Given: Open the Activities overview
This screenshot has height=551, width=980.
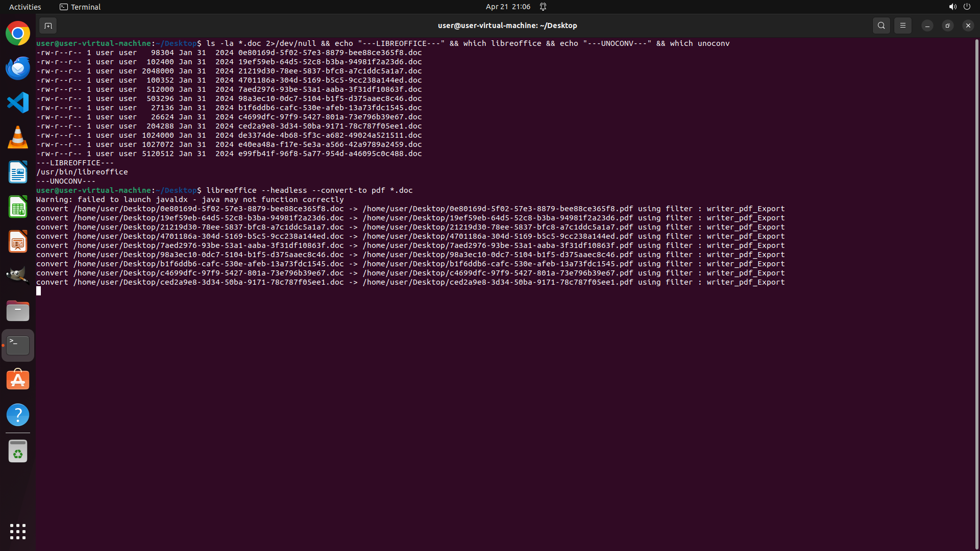Looking at the screenshot, I should tap(25, 7).
